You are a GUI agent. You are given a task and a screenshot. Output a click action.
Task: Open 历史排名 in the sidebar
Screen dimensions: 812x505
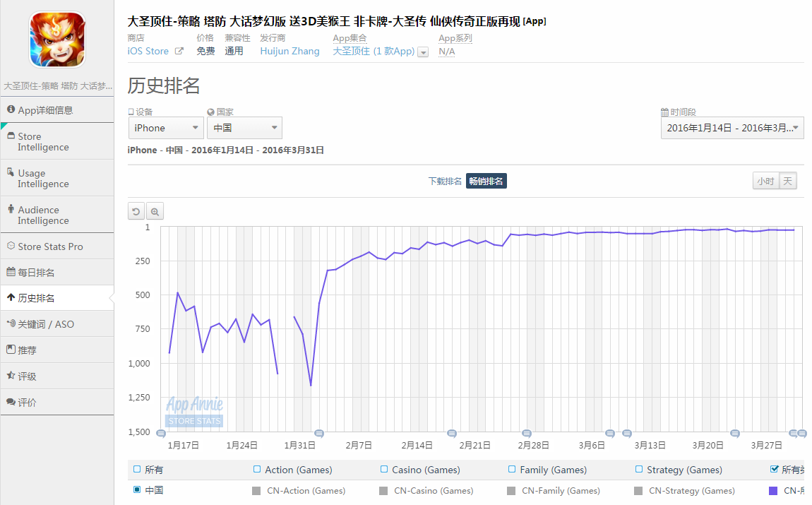pyautogui.click(x=57, y=298)
